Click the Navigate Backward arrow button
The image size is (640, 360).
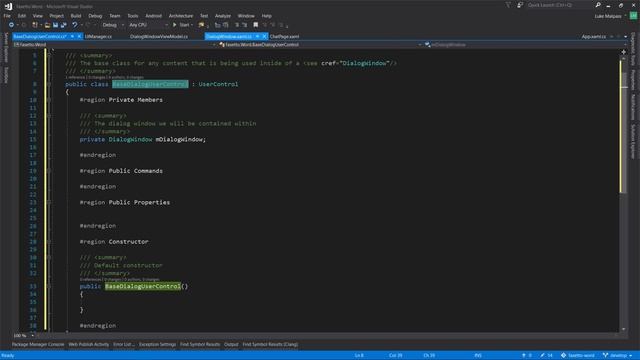pyautogui.click(x=11, y=25)
